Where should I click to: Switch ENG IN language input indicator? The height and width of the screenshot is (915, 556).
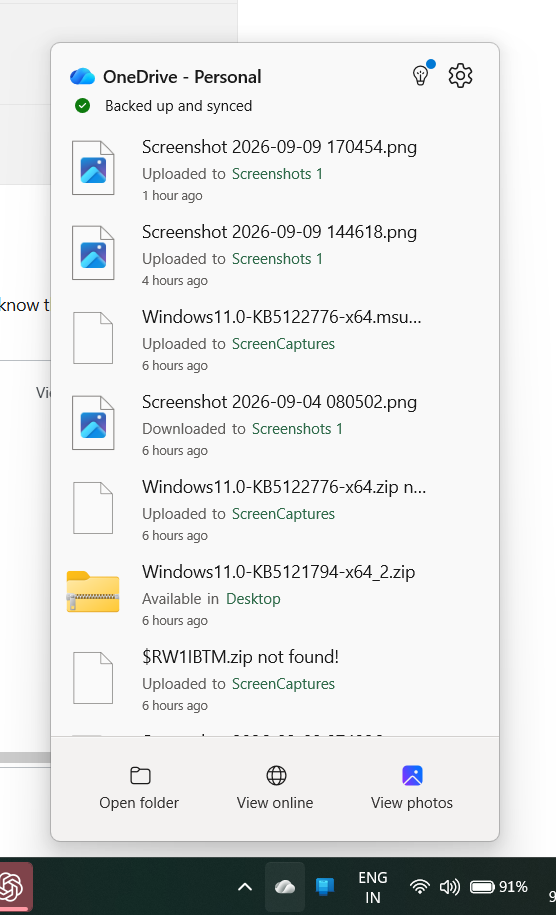tap(373, 887)
